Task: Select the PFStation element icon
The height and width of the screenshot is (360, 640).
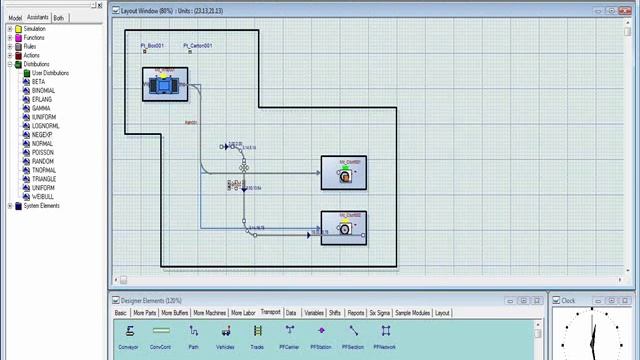Action: point(321,330)
